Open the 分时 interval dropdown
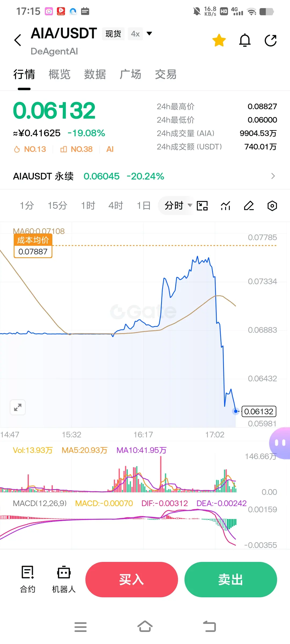Screen dimensions: 290x644 pyautogui.click(x=178, y=206)
